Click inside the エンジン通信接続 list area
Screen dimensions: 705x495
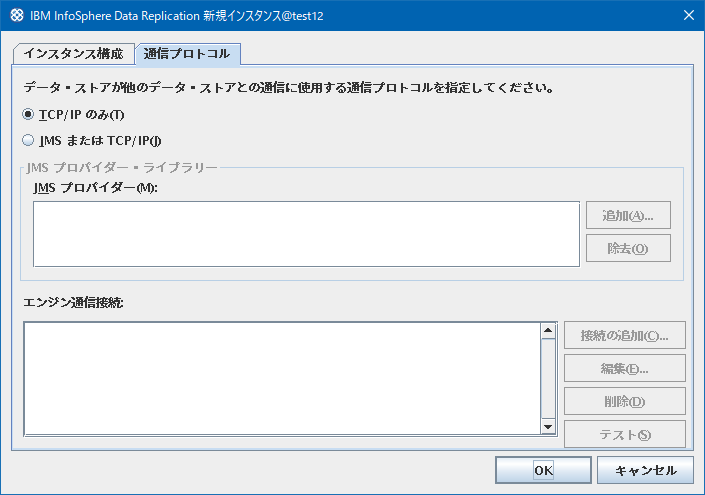point(282,379)
